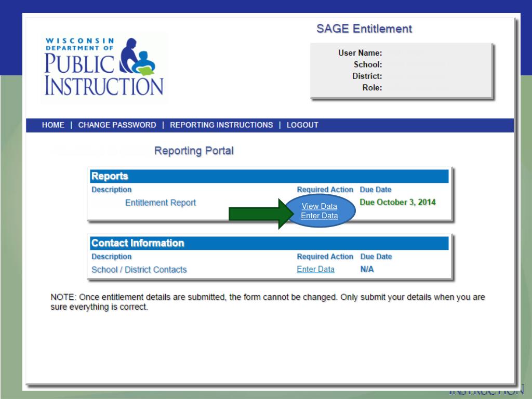Image resolution: width=532 pixels, height=399 pixels.
Task: Click the Contact Information section header
Action: tap(270, 243)
